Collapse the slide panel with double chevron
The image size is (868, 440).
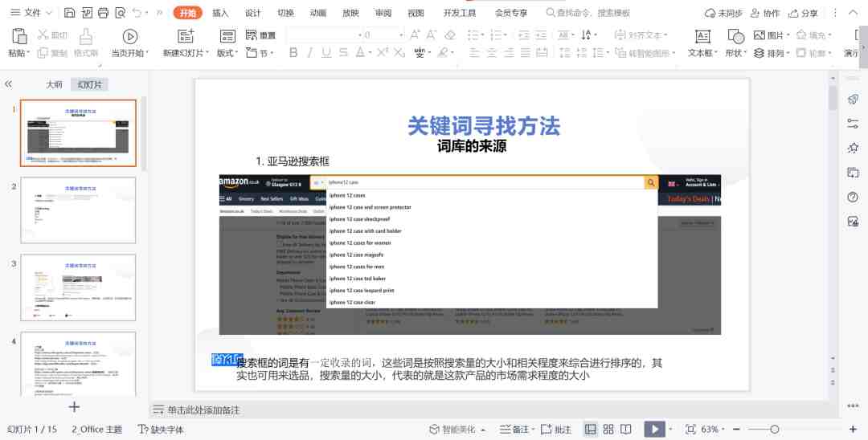(8, 84)
